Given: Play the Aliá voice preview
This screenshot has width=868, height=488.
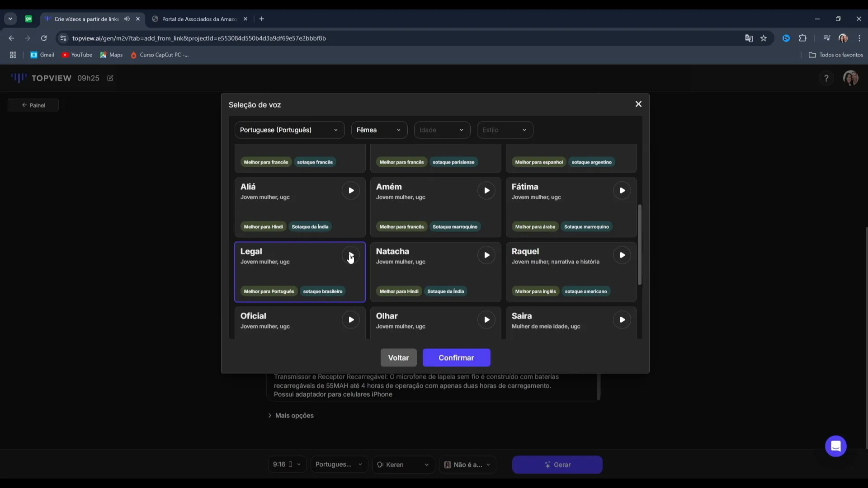Looking at the screenshot, I should click(351, 191).
